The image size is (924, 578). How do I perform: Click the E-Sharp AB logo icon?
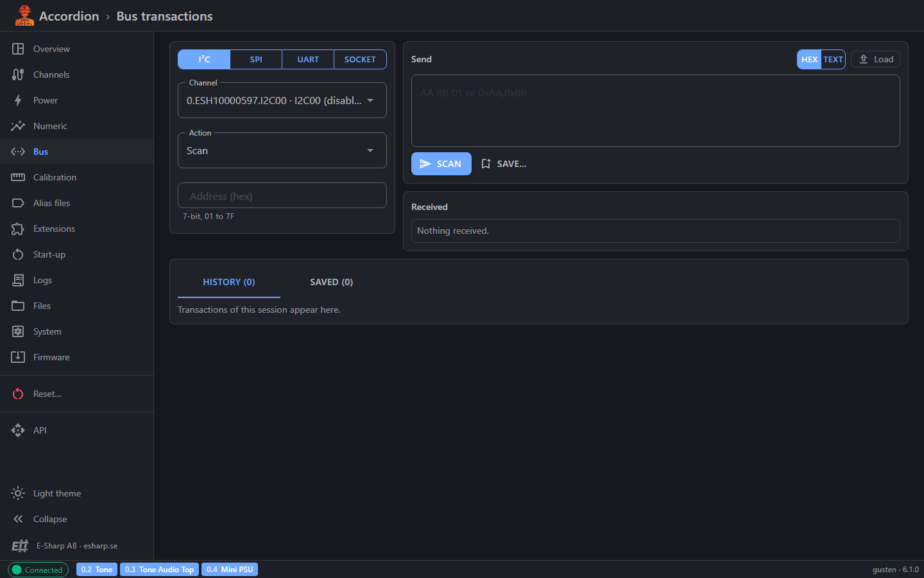coord(20,546)
